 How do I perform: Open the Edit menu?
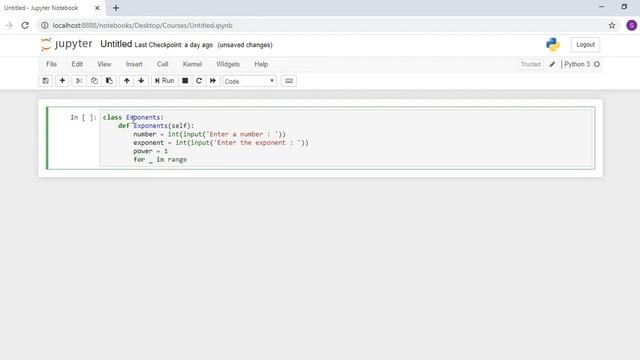[x=77, y=64]
